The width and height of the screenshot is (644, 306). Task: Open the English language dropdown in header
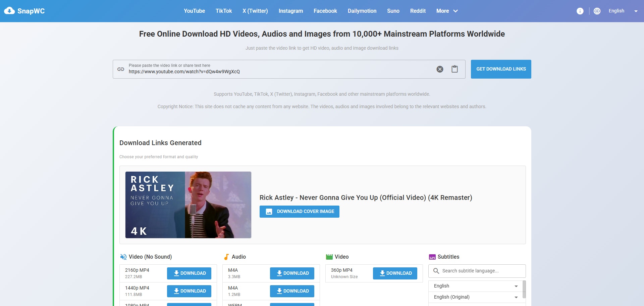pyautogui.click(x=623, y=11)
